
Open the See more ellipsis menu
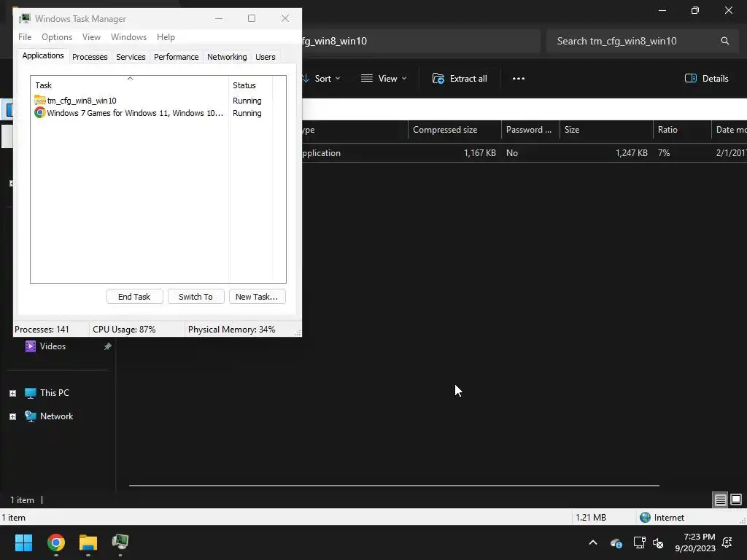tap(519, 79)
